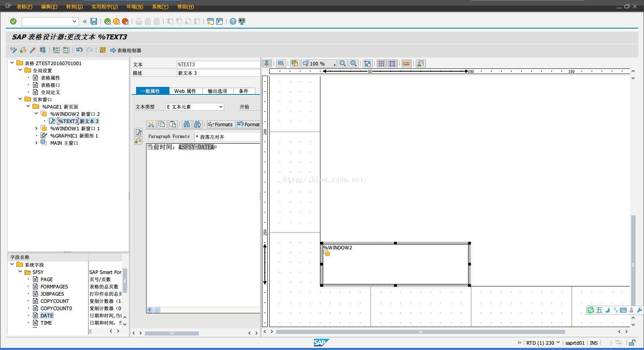
Task: Click the Paragraph Formats field 段落左对齐
Action: [227, 137]
